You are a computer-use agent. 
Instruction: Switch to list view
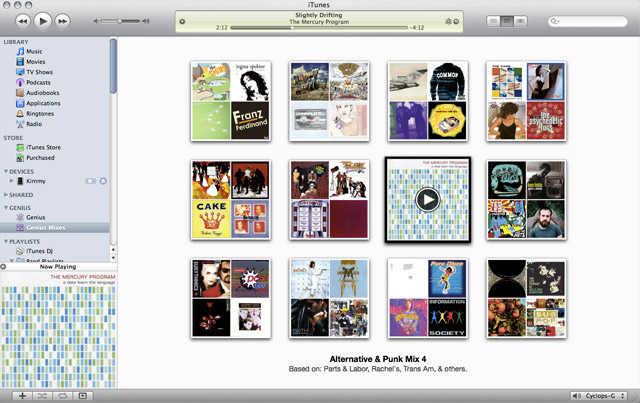(493, 21)
